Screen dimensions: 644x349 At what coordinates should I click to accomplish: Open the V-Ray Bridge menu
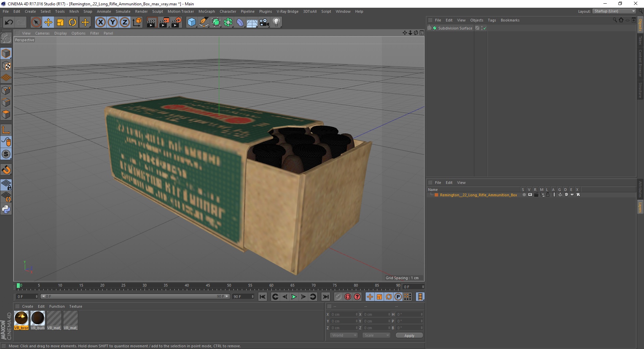tap(287, 11)
